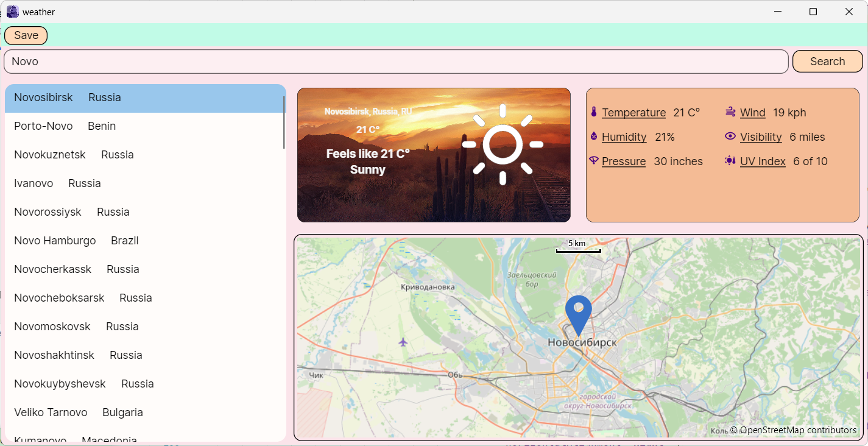Open the Visibility link

(761, 137)
